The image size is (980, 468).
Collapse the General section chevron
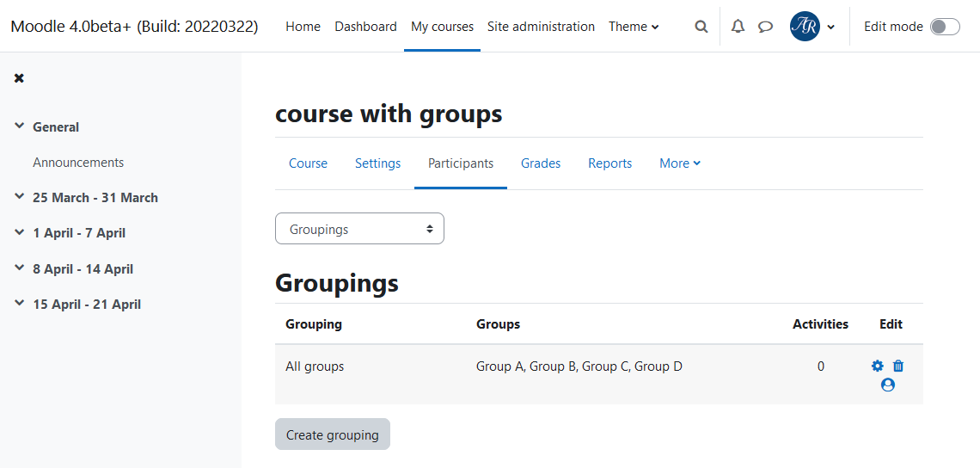click(x=20, y=126)
